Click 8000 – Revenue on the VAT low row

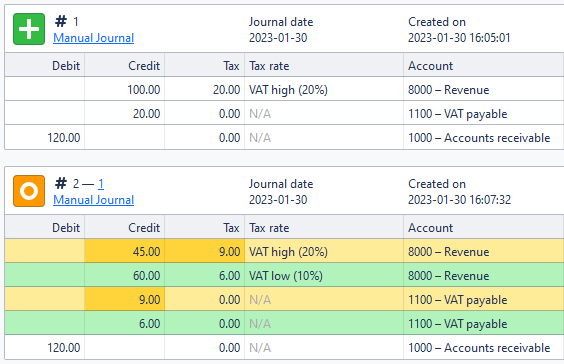coord(449,276)
